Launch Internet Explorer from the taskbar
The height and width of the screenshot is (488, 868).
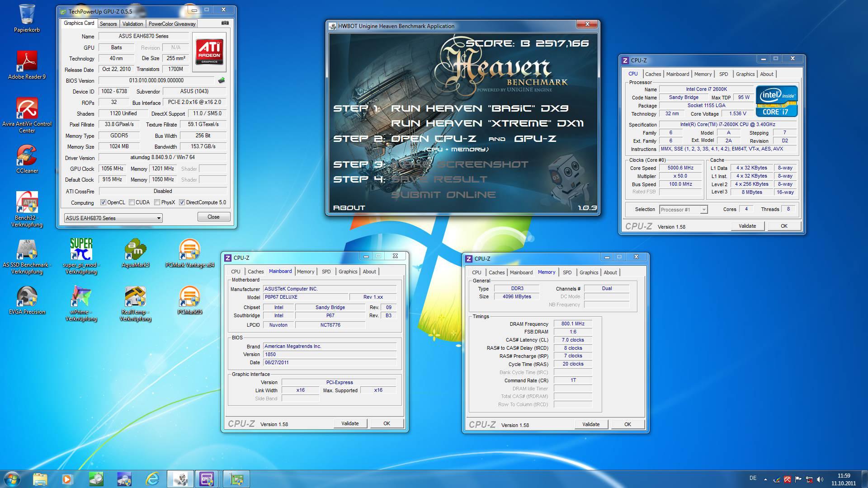point(152,479)
